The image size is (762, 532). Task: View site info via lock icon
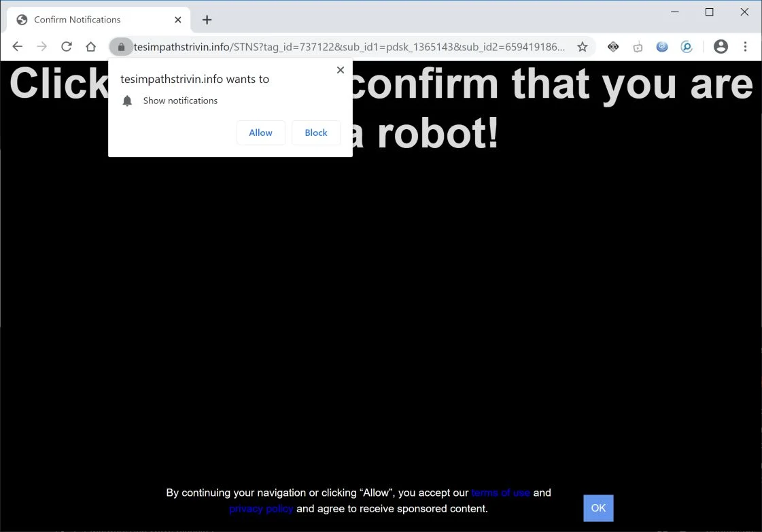point(121,47)
